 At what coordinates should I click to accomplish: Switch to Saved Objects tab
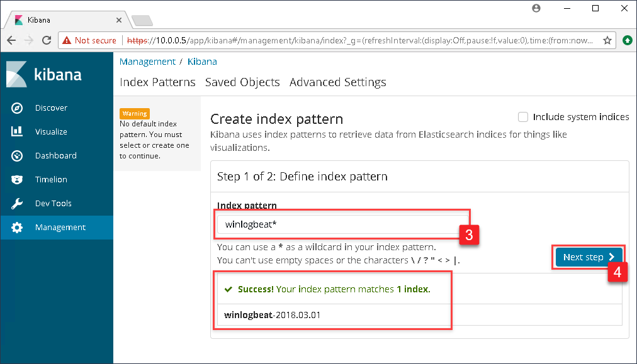pyautogui.click(x=242, y=82)
